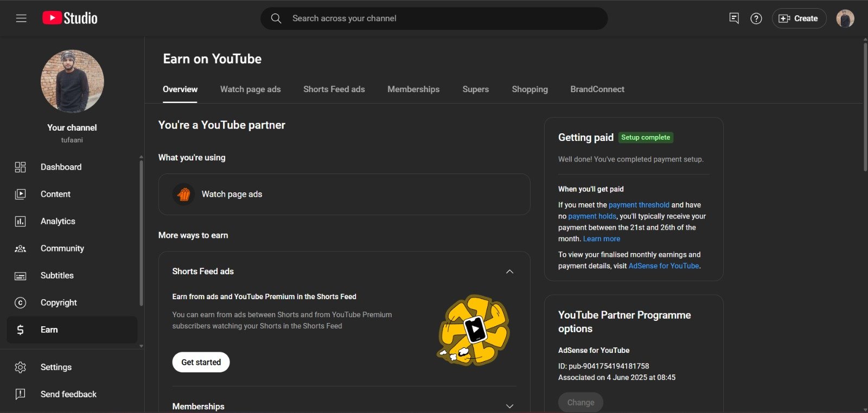The image size is (868, 413).
Task: Click the "Associated on 4 June 2025" text
Action: point(617,378)
